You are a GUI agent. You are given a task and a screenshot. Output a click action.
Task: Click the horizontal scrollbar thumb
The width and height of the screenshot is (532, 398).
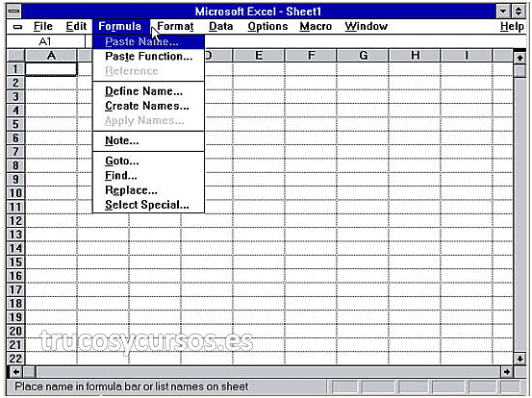coord(30,372)
